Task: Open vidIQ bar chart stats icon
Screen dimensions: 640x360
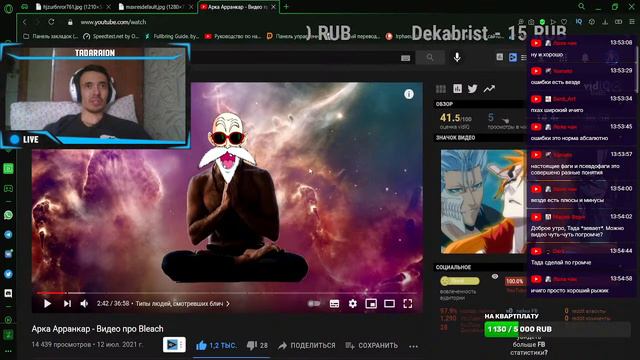Action: (458, 89)
